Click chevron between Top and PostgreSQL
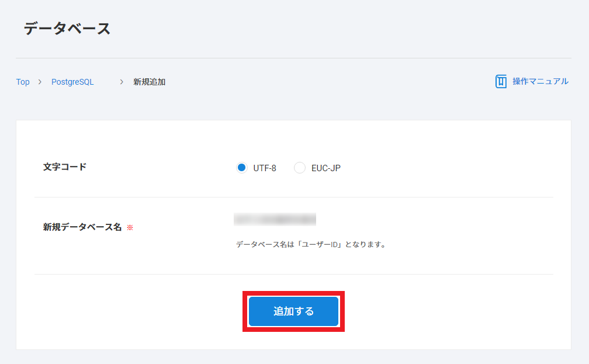 [40, 82]
